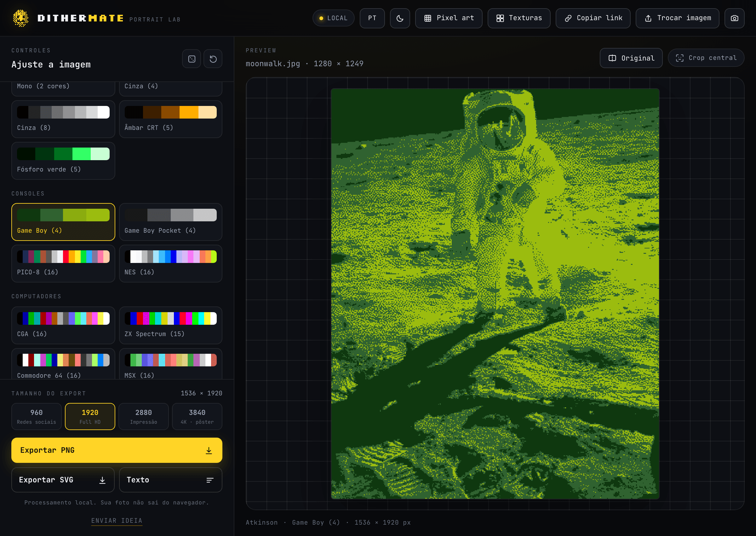Export the image with Exportar PNG

point(117,451)
